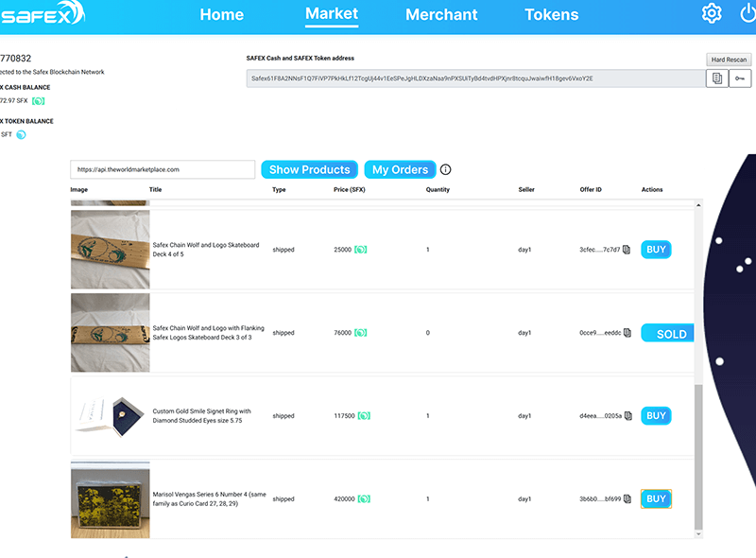Click the Hard Rescan button

click(729, 60)
